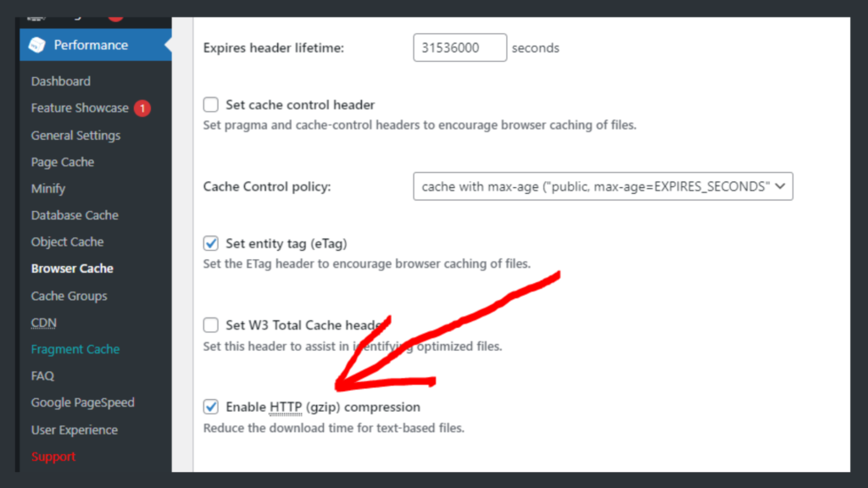Screen dimensions: 868x488
Task: Click the CDN menu link
Action: tap(44, 323)
